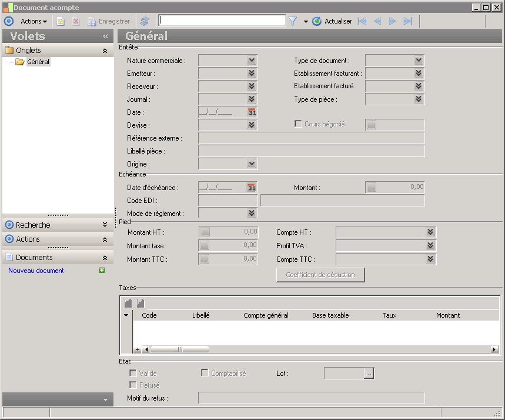Viewport: 505px width, 420px height.
Task: Click green plus beside Nouveau document
Action: pos(102,271)
